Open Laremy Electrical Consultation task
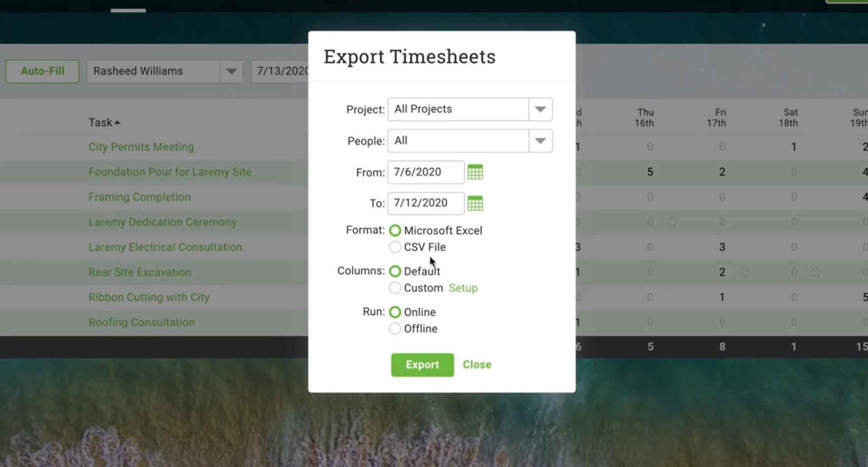Viewport: 868px width, 467px height. [165, 247]
